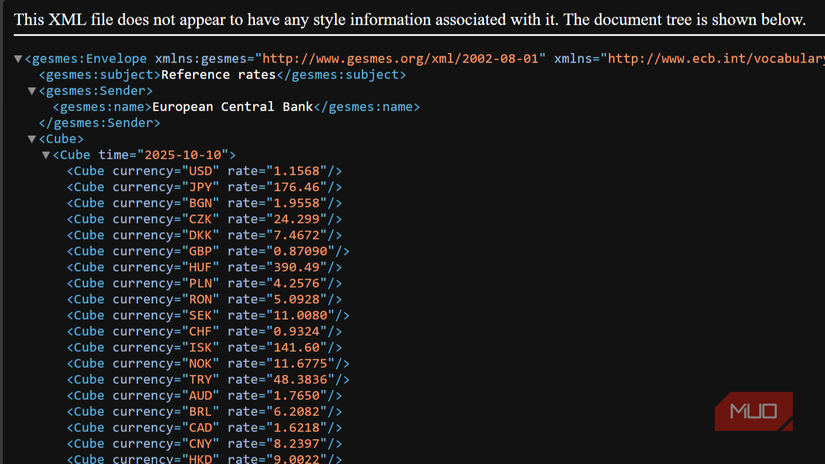Click the gesmes.org xmlns URL value

point(400,59)
